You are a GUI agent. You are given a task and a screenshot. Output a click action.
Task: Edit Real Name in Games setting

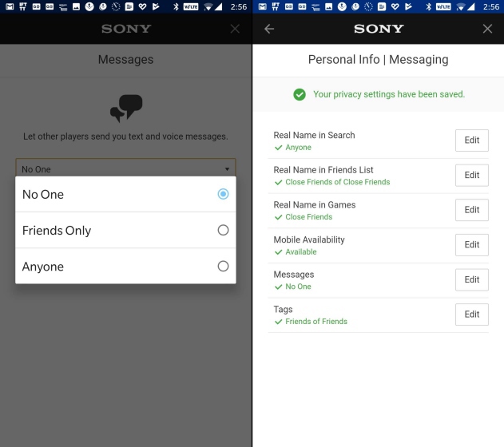pyautogui.click(x=471, y=210)
